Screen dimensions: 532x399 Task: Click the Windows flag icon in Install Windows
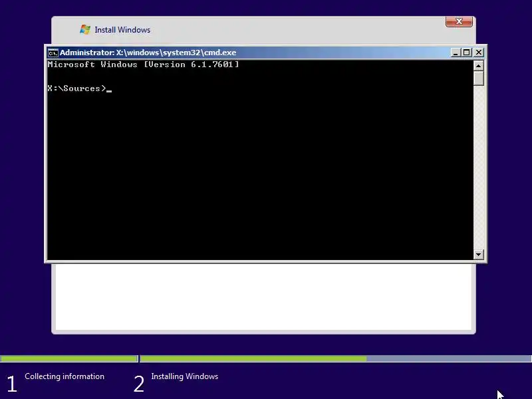tap(85, 29)
